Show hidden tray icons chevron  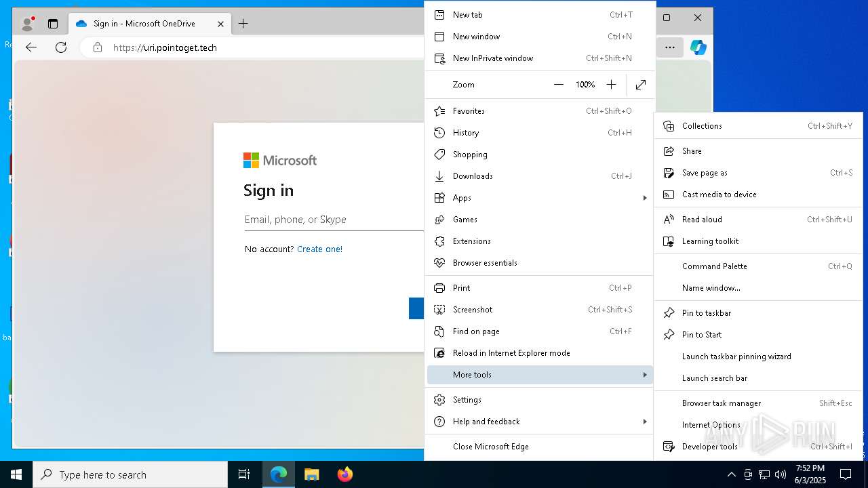click(x=731, y=474)
